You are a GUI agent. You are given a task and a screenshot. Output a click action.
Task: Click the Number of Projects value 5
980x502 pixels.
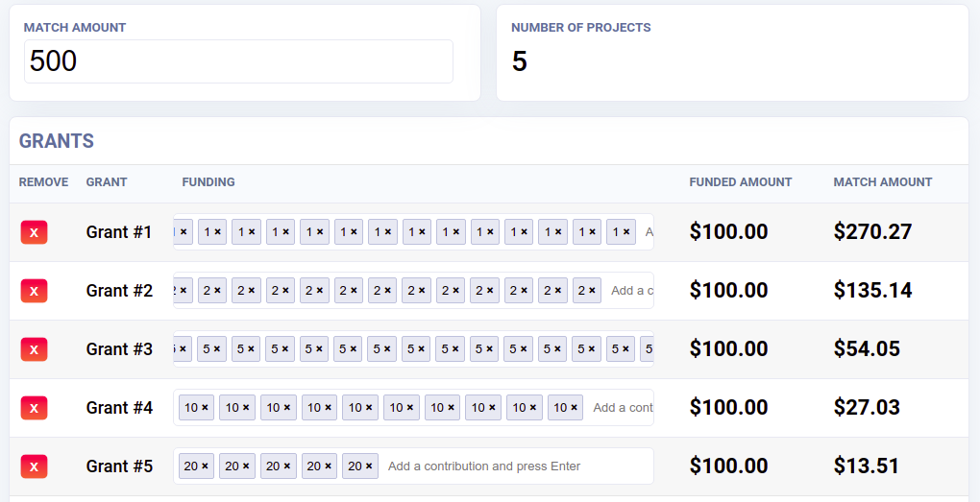point(520,61)
